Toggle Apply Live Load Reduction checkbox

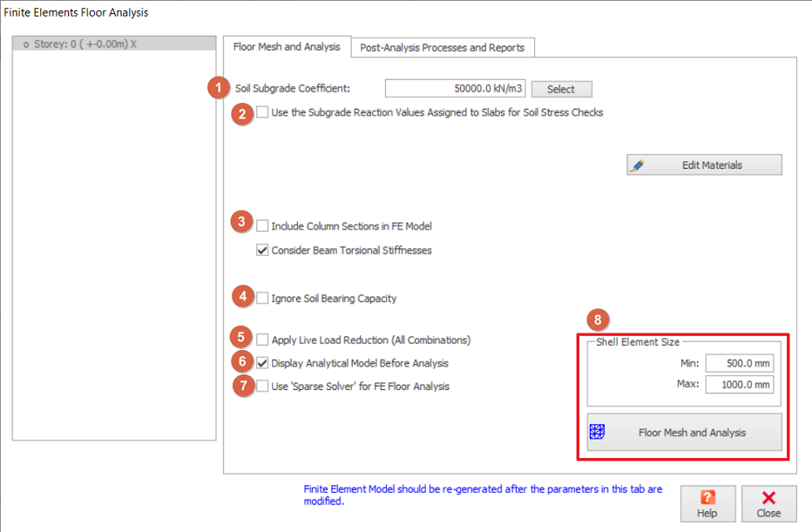click(x=262, y=340)
